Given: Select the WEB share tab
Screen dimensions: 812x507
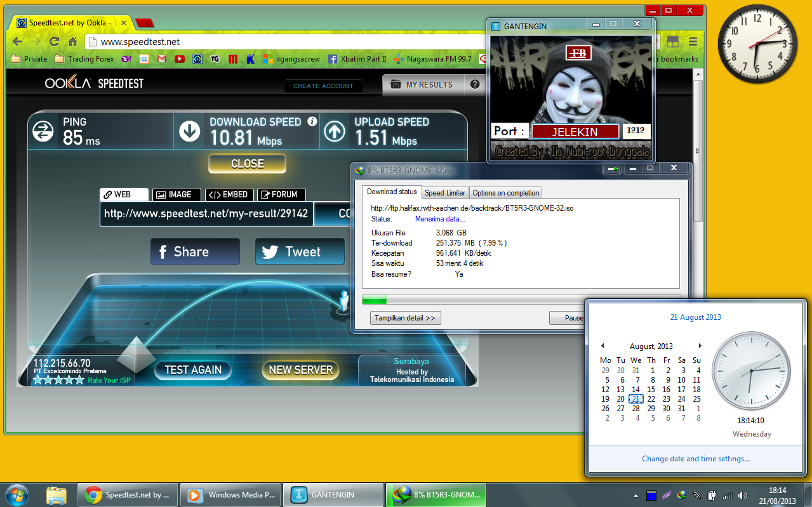Looking at the screenshot, I should click(x=124, y=195).
